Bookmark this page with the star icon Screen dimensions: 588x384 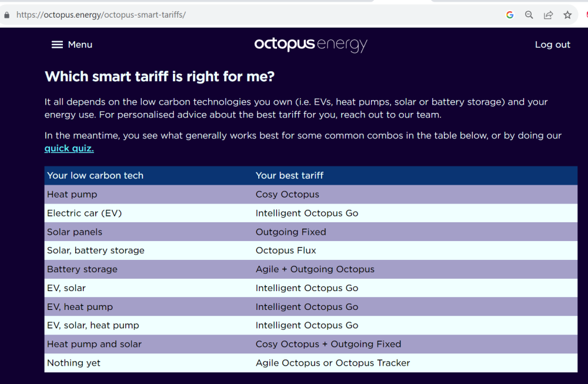pos(567,15)
